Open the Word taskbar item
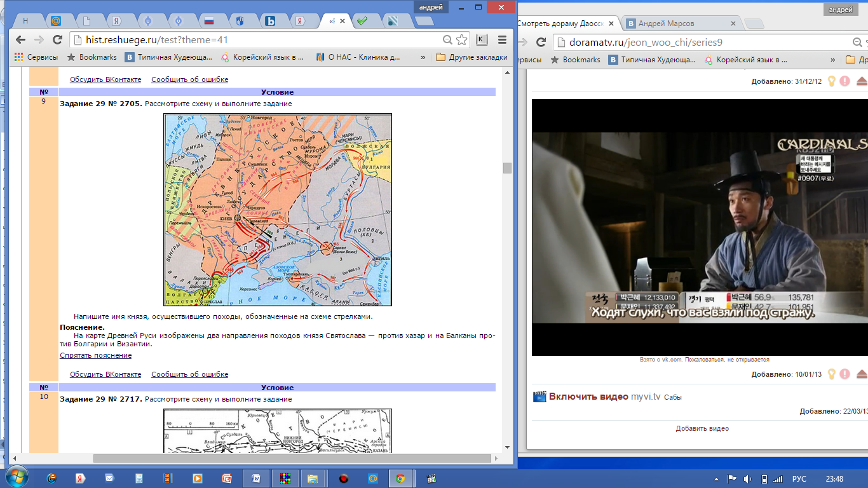 [x=256, y=478]
